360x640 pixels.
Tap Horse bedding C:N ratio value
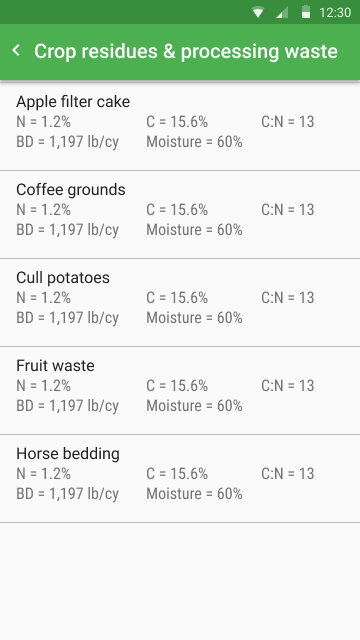288,474
